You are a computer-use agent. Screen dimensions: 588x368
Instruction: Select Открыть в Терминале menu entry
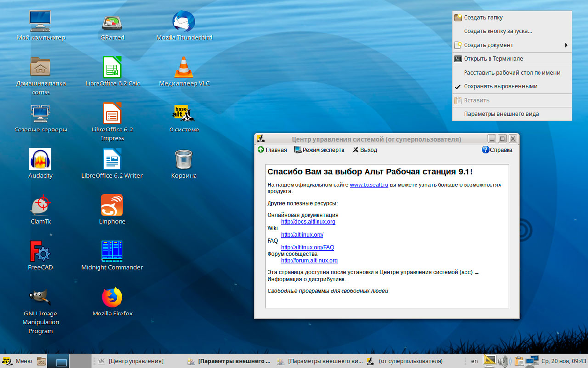[512, 59]
